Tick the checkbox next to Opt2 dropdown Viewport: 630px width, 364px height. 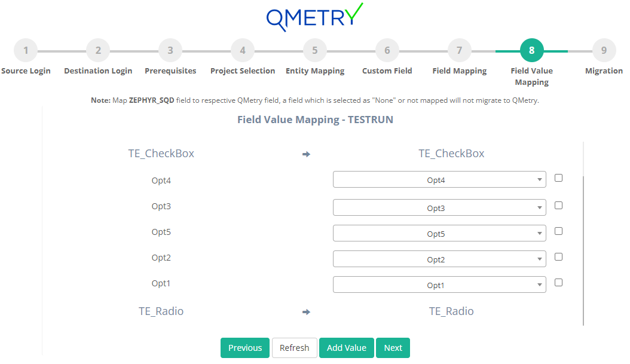pyautogui.click(x=558, y=257)
